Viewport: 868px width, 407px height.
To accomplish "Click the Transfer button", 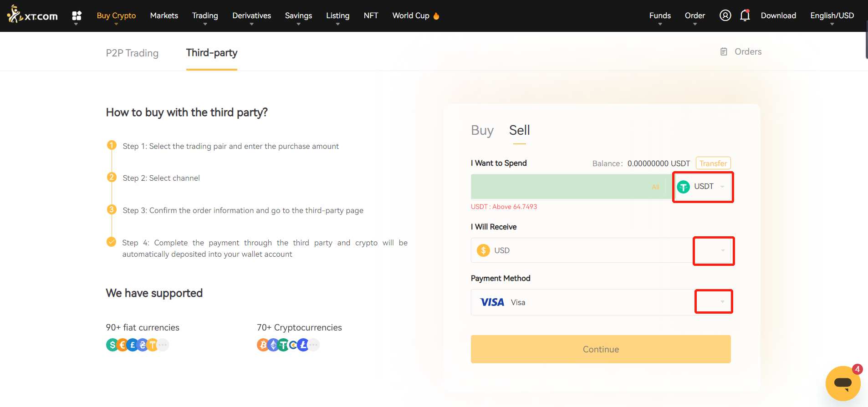I will [713, 163].
